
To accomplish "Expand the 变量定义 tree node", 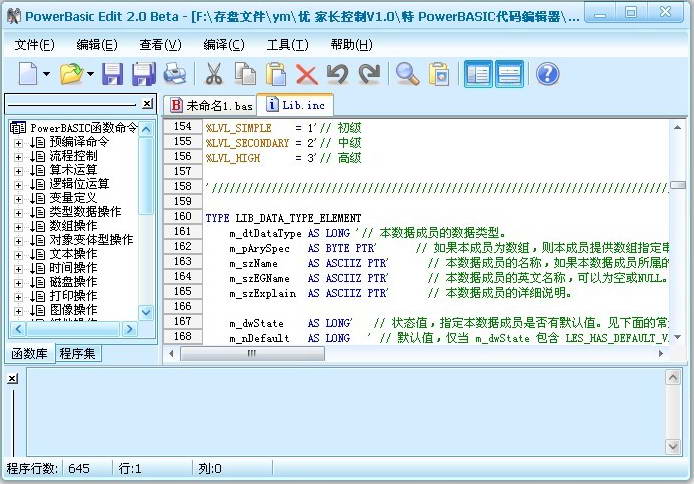I will 18,199.
